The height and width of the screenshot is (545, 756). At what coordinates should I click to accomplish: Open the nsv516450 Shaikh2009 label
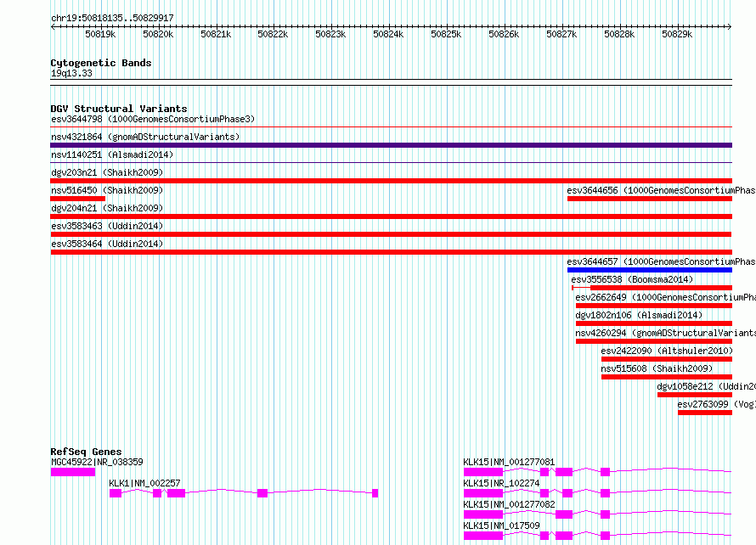coord(107,190)
